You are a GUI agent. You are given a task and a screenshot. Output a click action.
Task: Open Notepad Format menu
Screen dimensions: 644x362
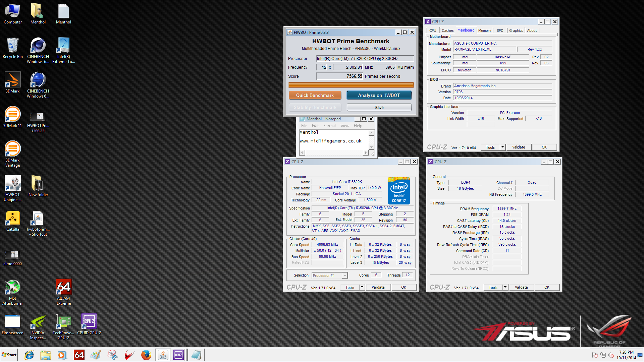[330, 126]
